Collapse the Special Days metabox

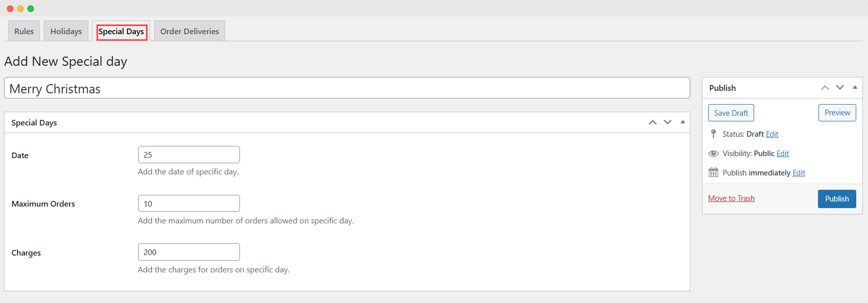[683, 122]
